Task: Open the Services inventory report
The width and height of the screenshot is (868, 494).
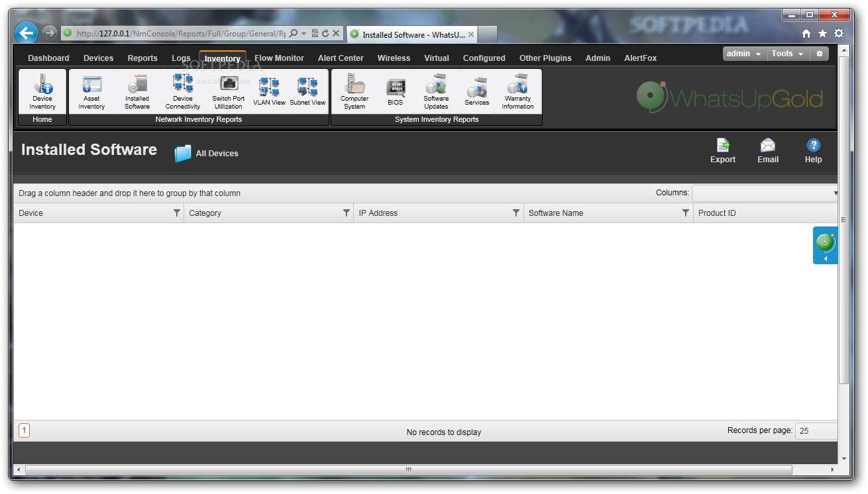Action: click(477, 91)
